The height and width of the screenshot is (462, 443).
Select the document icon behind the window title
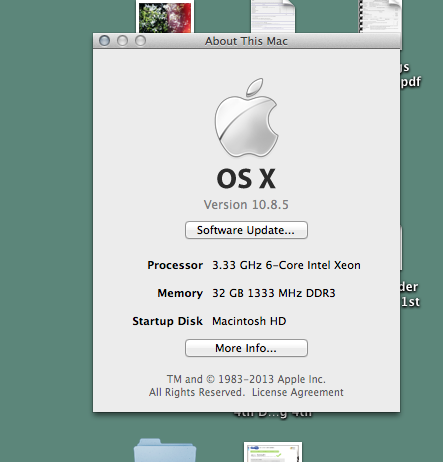pos(273,16)
